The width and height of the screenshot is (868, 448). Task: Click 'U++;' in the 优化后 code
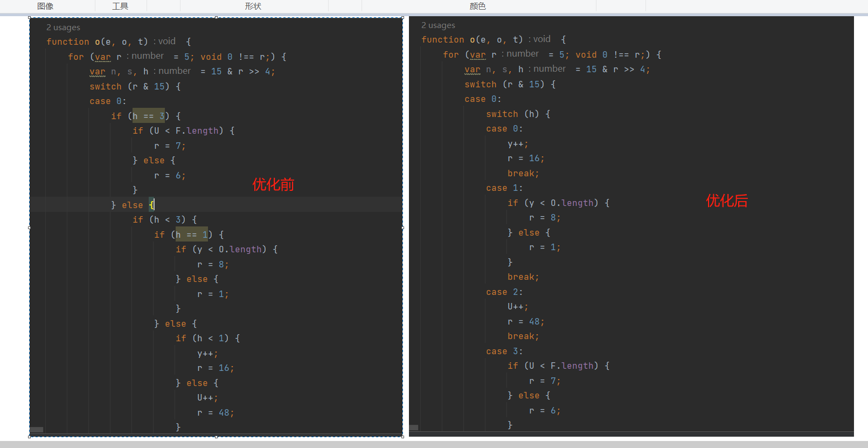pyautogui.click(x=518, y=306)
